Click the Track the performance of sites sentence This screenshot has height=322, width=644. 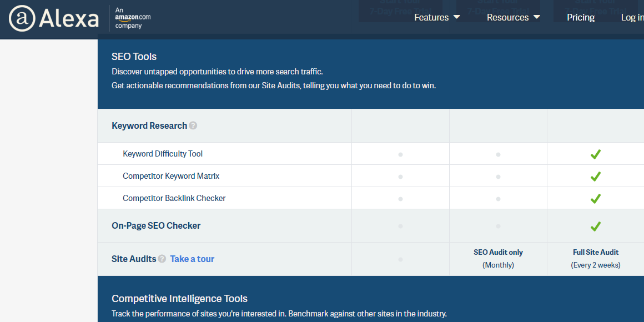click(279, 314)
